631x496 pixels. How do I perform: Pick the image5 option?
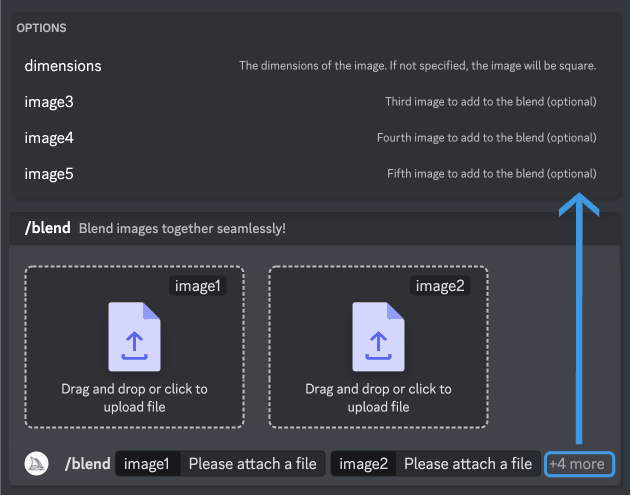coord(310,174)
